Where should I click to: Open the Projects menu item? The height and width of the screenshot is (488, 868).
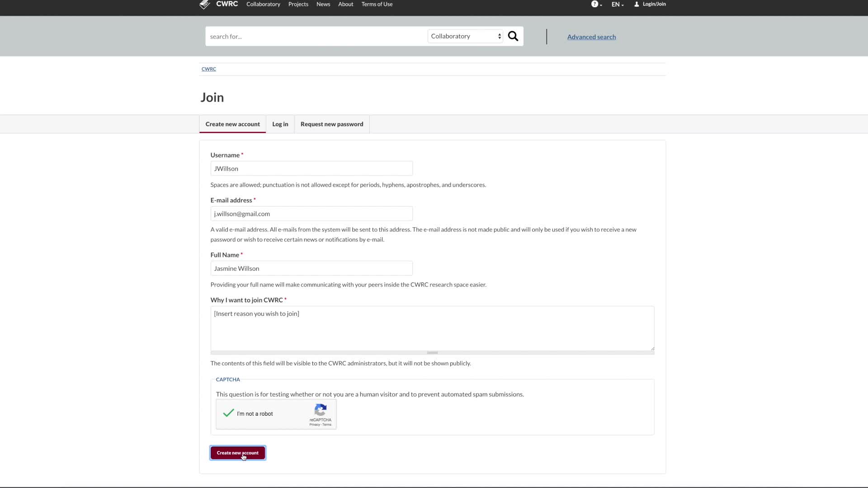(298, 4)
